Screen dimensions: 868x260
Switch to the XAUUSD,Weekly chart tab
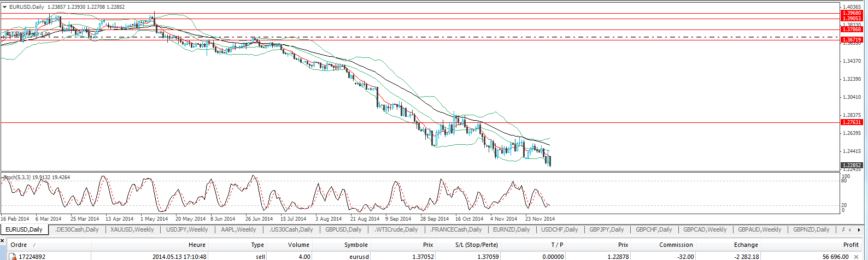[132, 229]
